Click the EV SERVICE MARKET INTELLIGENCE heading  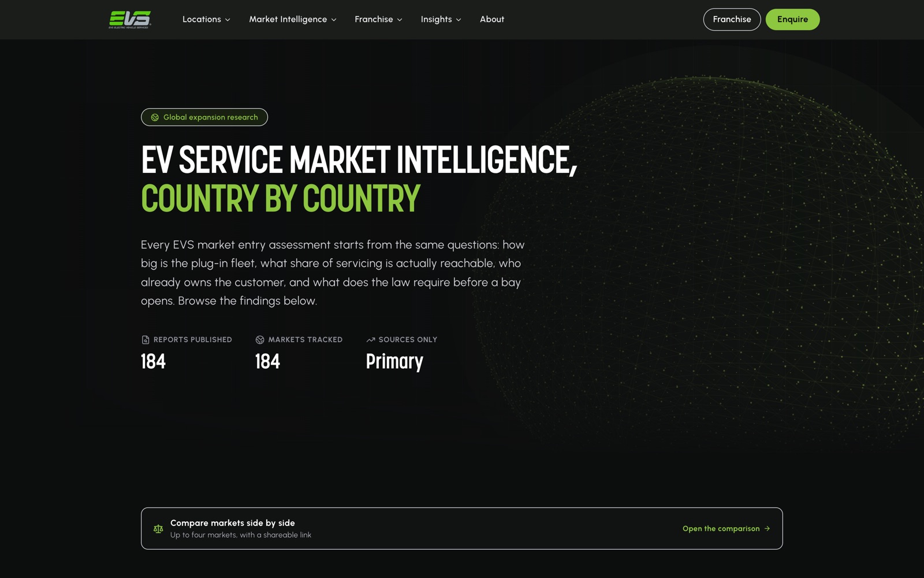pyautogui.click(x=359, y=160)
